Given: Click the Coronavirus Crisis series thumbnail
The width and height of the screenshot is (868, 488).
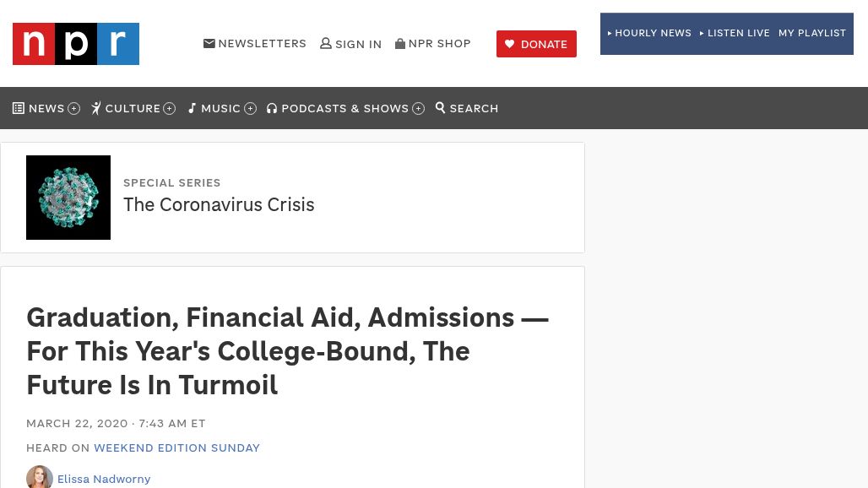Looking at the screenshot, I should pyautogui.click(x=68, y=198).
